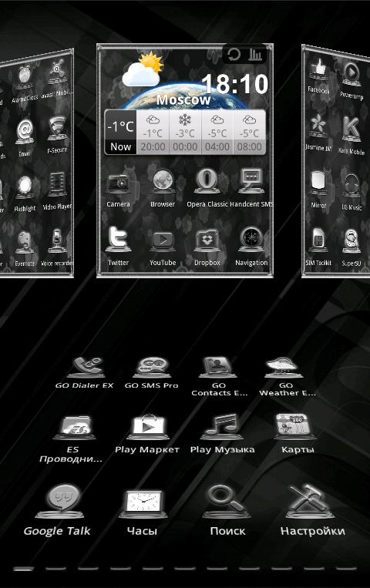Select the Now -1°C forecast cell
Screen dimensions: 370x588
coord(120,132)
